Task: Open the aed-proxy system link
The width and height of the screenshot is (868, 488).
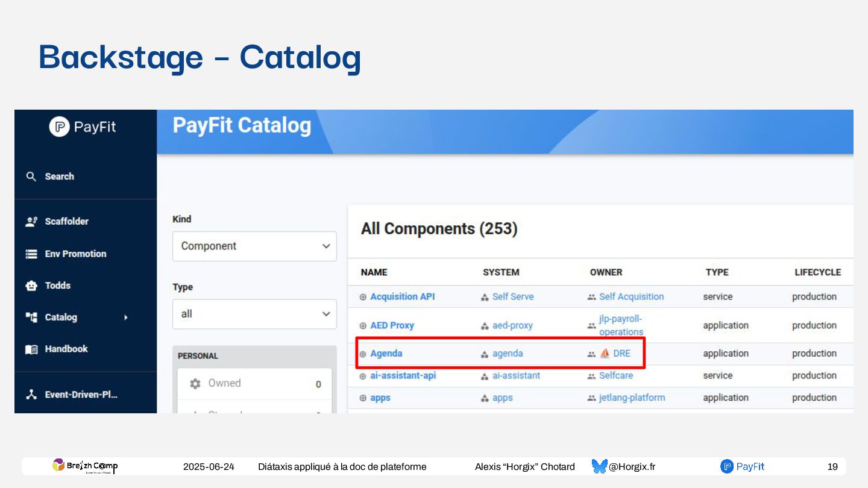Action: pyautogui.click(x=512, y=325)
